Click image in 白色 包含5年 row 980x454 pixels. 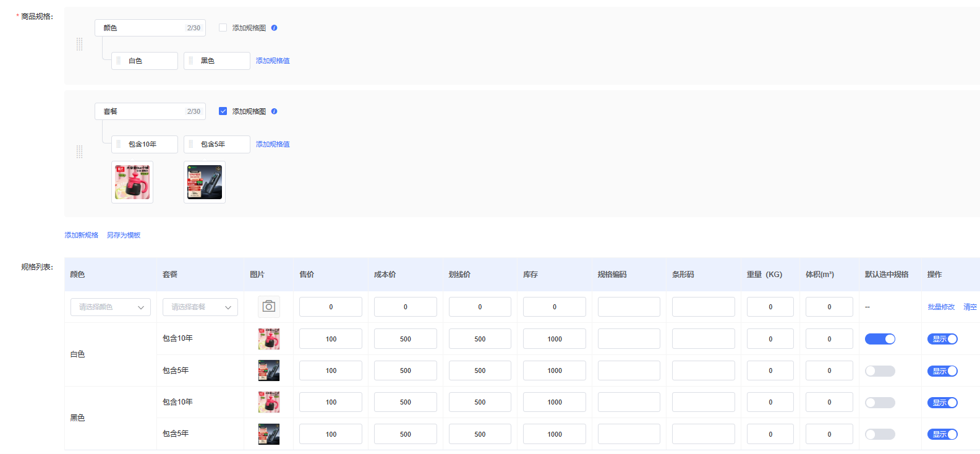(268, 370)
